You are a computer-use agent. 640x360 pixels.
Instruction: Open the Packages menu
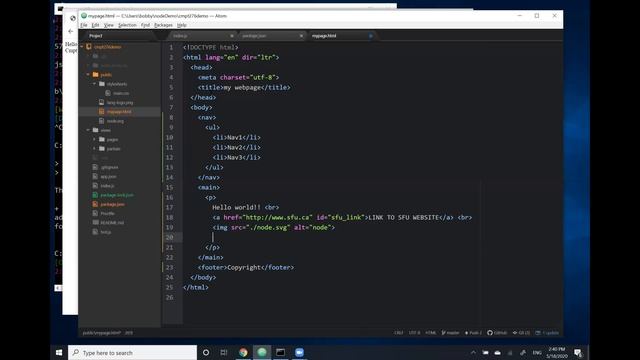[x=163, y=25]
